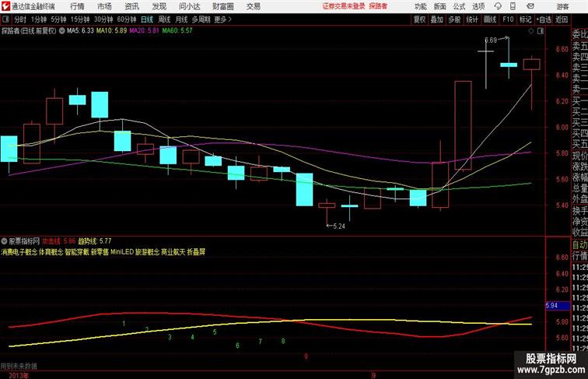Image resolution: width=588 pixels, height=379 pixels.
Task: Open the 功能 menu
Action: click(x=420, y=6)
